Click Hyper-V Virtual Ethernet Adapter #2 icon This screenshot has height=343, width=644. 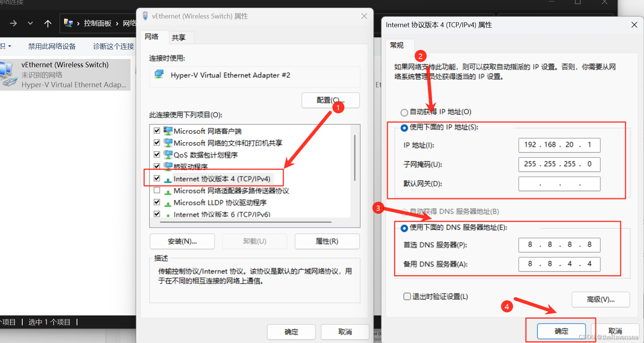tap(159, 74)
